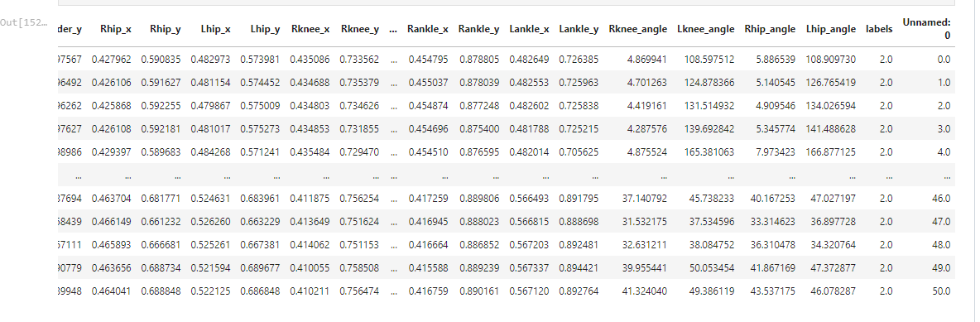Select the Rknee_angle column header
The height and width of the screenshot is (322, 980).
coord(638,29)
